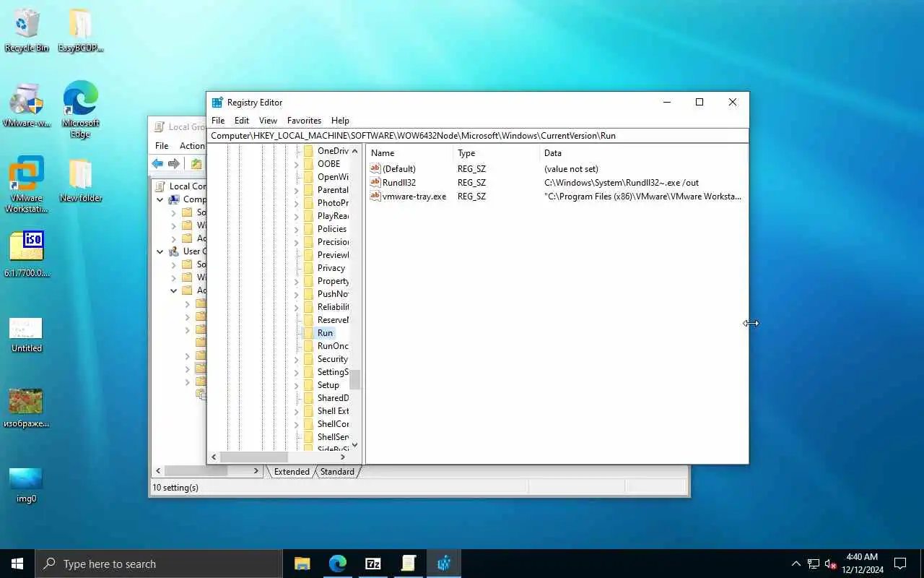
Task: Click registry tree horizontal scroll-right arrow
Action: click(x=343, y=457)
